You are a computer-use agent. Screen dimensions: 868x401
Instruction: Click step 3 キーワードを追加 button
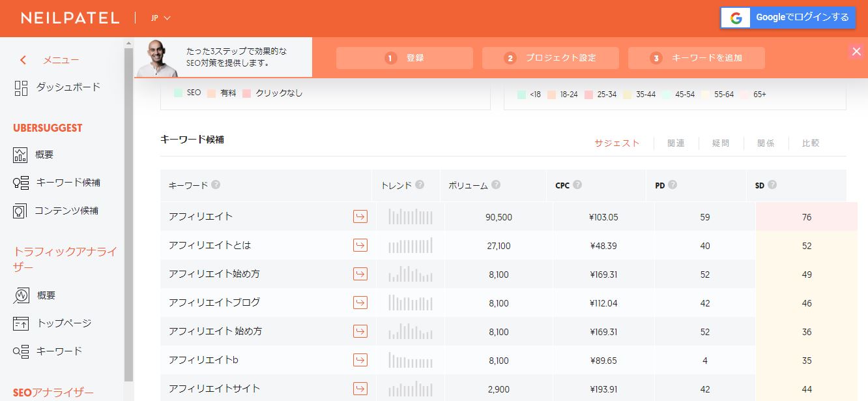pyautogui.click(x=697, y=58)
